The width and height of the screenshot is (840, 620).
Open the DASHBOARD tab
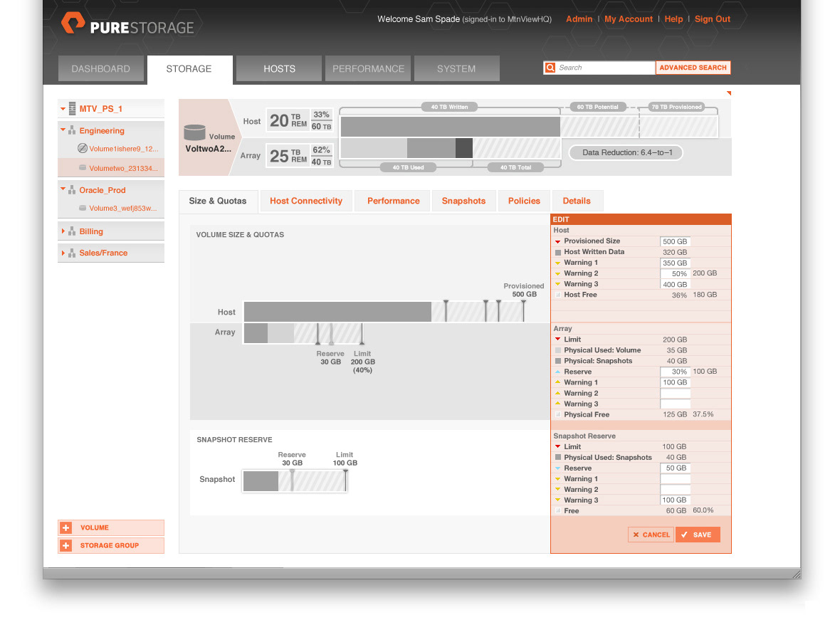[x=100, y=68]
